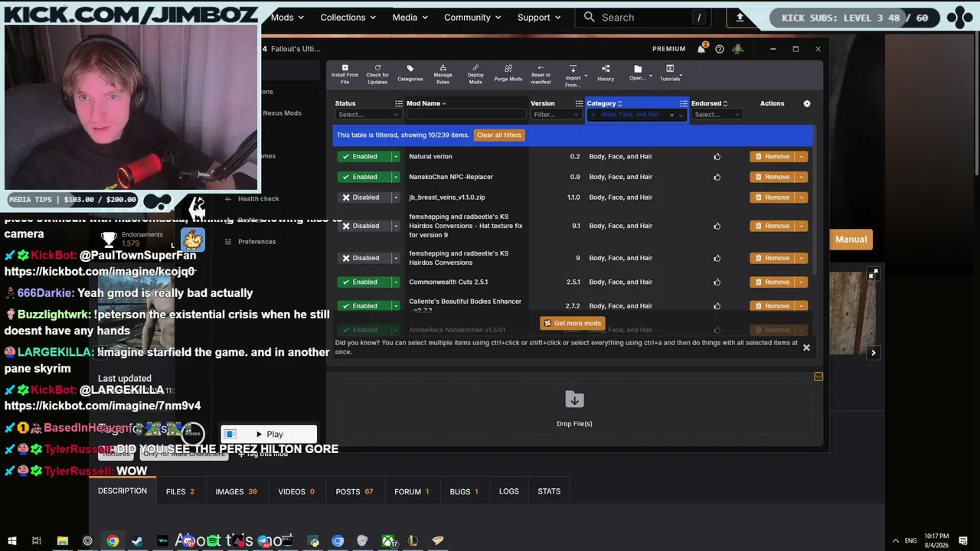Open the Vortex user profile avatar
Viewport: 980px width, 551px height.
738,49
